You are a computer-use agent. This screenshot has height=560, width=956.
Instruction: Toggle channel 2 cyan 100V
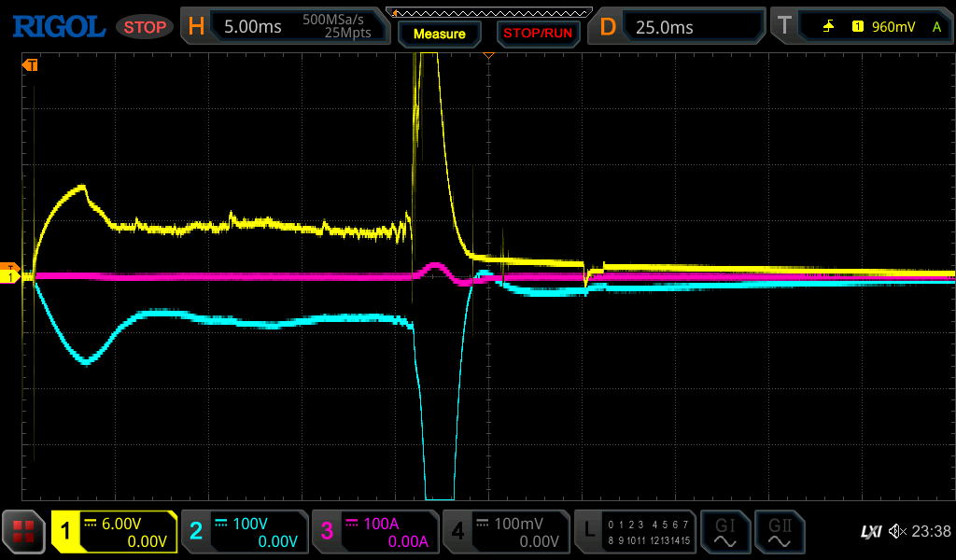pyautogui.click(x=245, y=532)
